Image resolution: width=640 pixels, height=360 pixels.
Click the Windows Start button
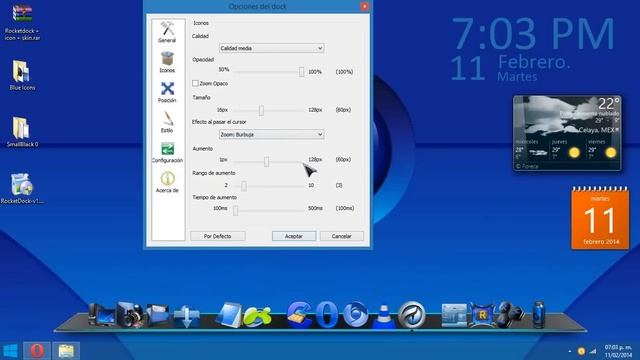pyautogui.click(x=10, y=351)
